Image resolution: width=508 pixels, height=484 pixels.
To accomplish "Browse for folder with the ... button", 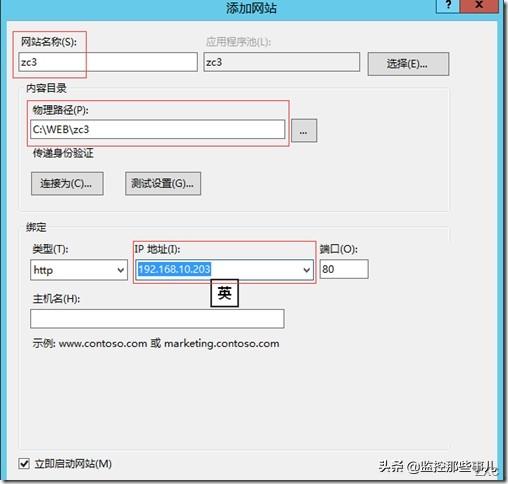I will 304,131.
